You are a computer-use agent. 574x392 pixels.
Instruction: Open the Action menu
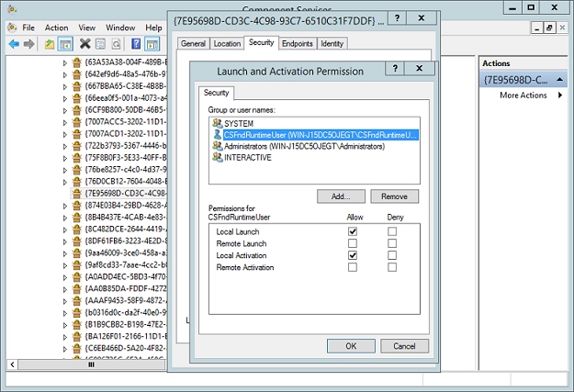click(x=56, y=28)
